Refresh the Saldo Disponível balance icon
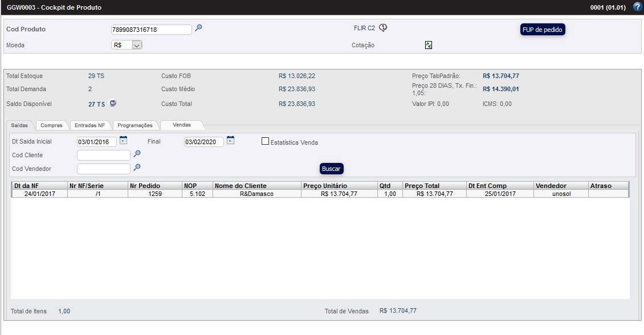 coord(113,104)
